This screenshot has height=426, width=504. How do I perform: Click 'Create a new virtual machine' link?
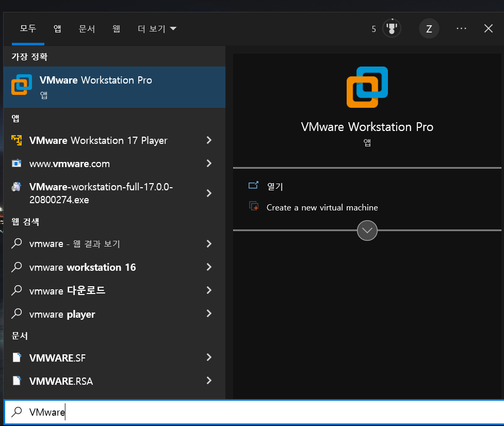322,207
